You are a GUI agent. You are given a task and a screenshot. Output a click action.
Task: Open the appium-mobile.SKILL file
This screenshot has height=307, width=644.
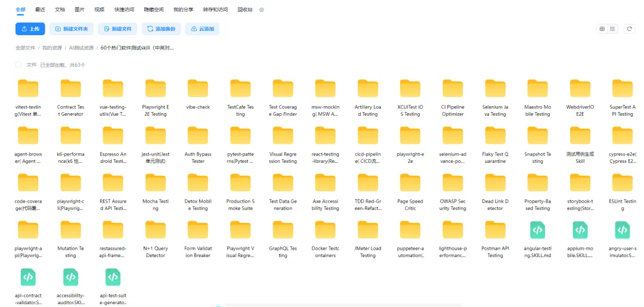(580, 230)
